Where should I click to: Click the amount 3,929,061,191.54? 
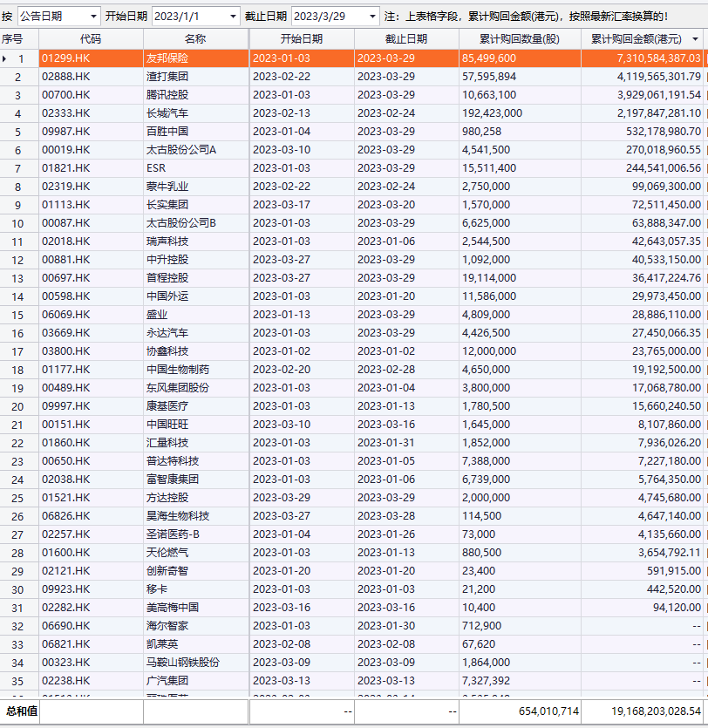coord(659,95)
